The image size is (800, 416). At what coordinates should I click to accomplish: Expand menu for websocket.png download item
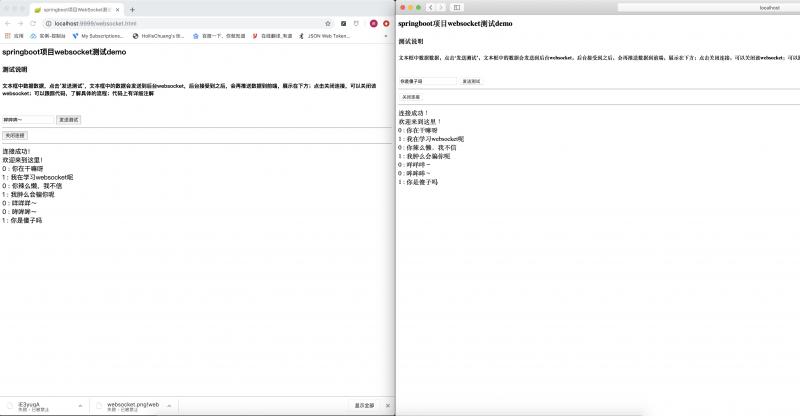169,406
